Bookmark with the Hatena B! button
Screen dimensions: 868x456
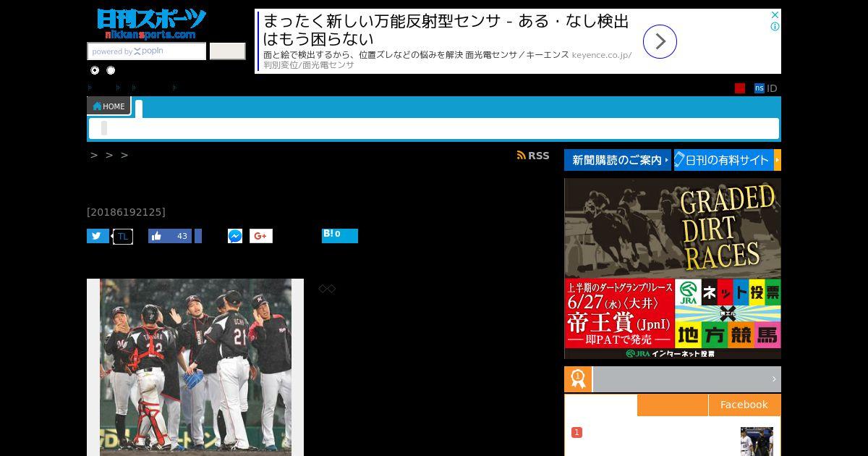(x=340, y=235)
